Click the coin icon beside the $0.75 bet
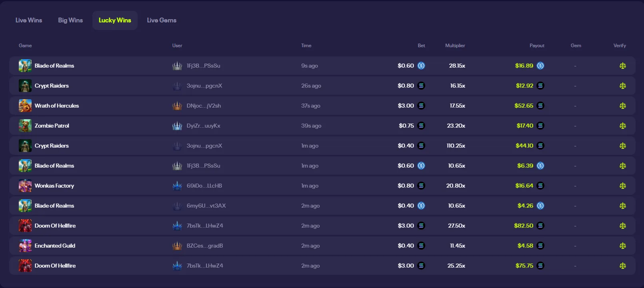The image size is (644, 288). tap(421, 126)
